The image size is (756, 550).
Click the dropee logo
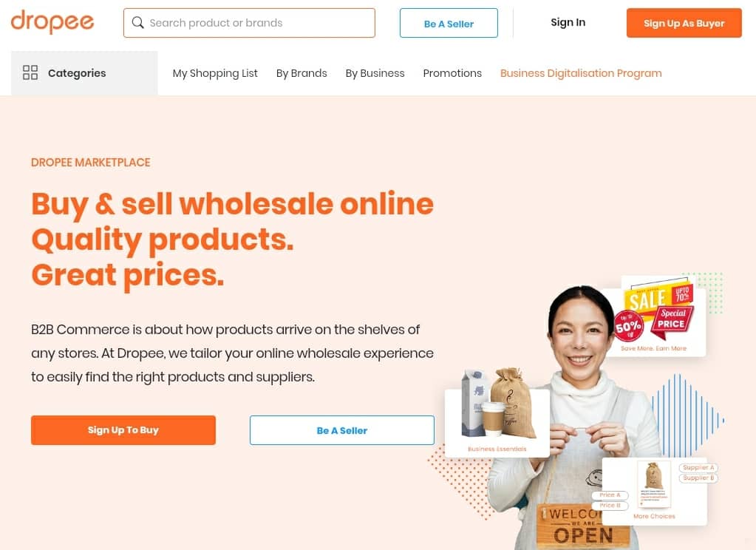(52, 22)
